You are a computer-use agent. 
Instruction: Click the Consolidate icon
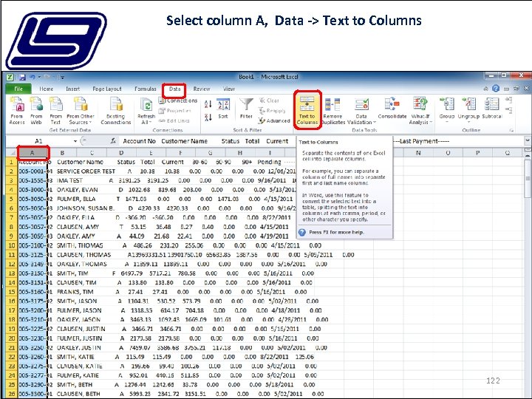392,109
